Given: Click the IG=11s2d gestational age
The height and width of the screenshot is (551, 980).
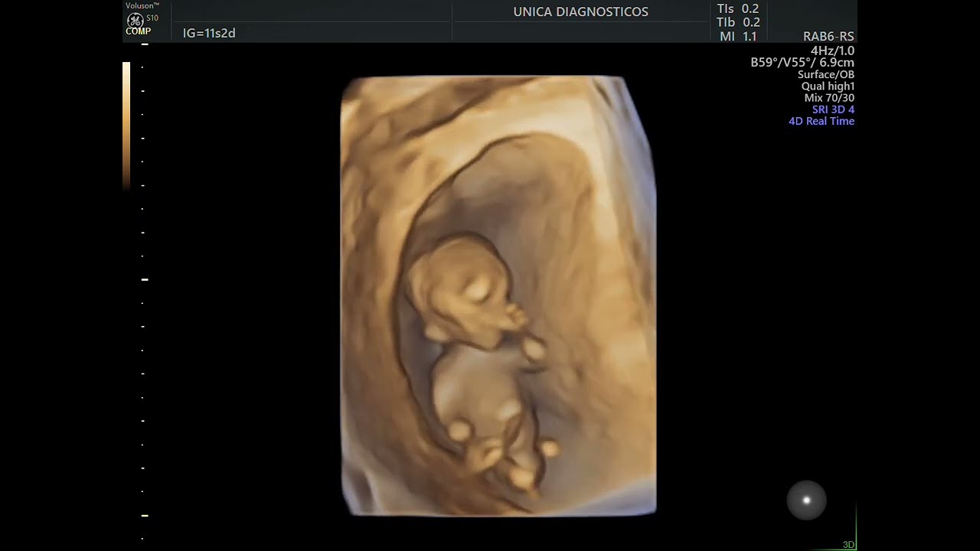Looking at the screenshot, I should click(x=209, y=33).
